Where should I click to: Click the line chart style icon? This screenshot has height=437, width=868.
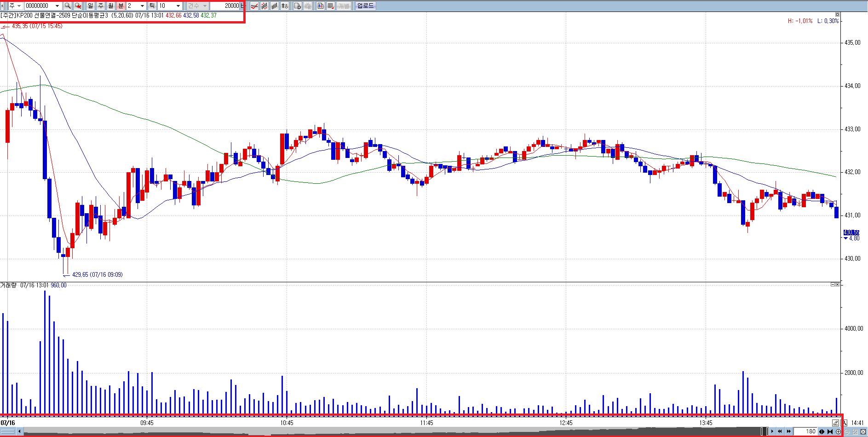point(254,6)
